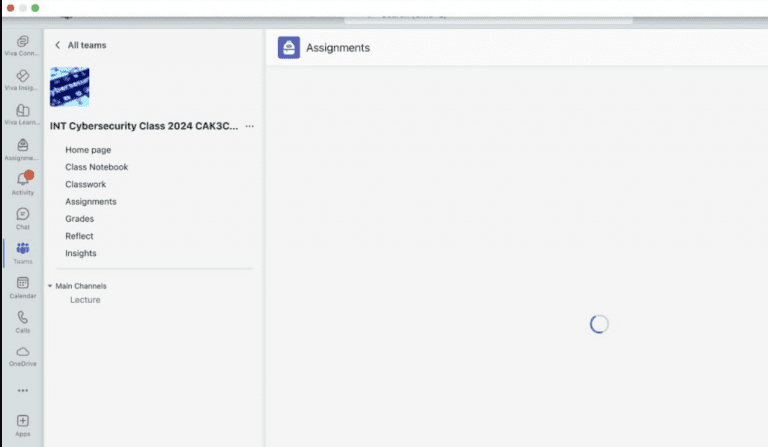
Task: Open the Activity bell icon
Action: [22, 181]
